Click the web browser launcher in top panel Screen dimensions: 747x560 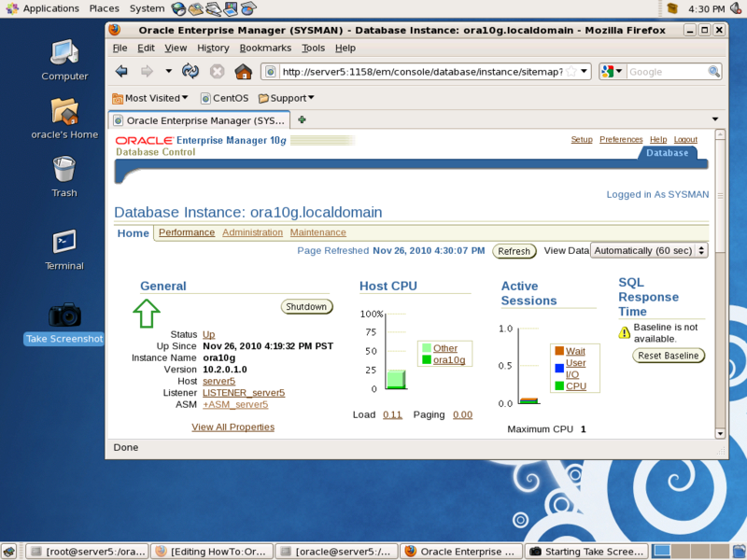point(178,8)
